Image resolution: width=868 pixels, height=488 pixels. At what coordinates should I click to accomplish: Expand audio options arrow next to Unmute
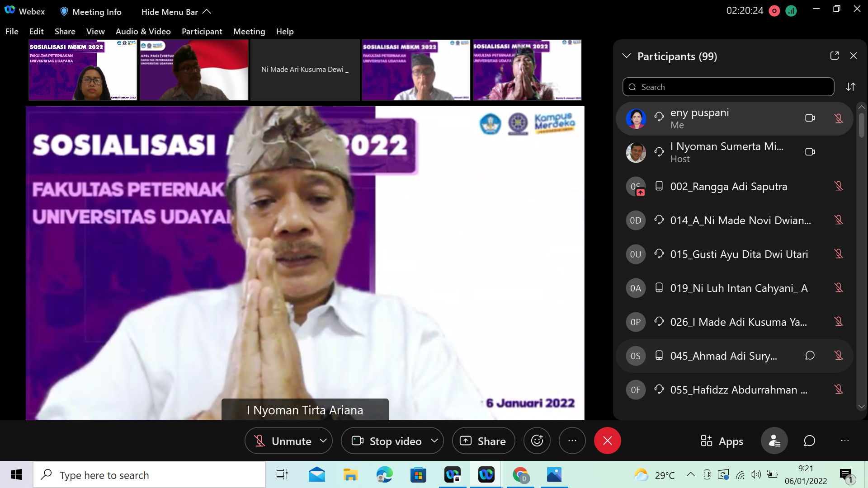pyautogui.click(x=323, y=441)
